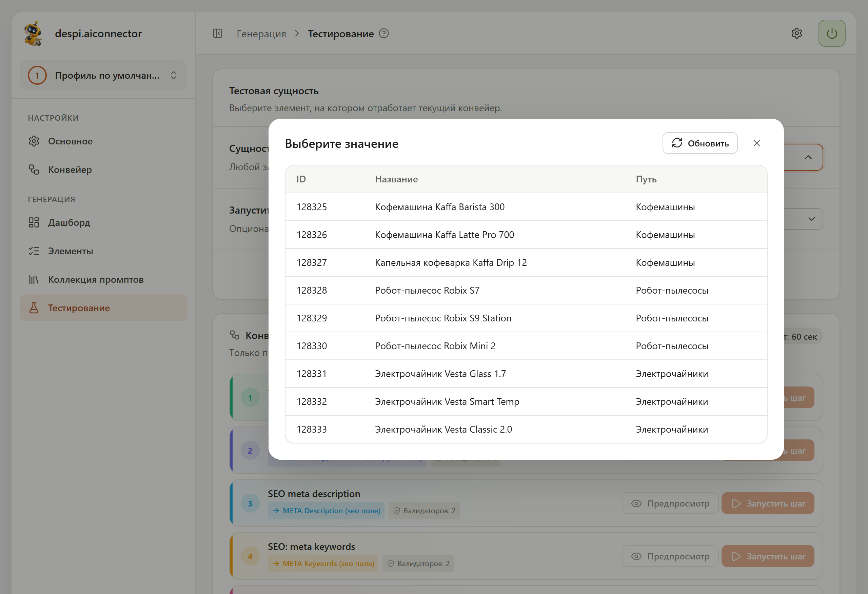This screenshot has width=868, height=594.
Task: Click step number 3 badge
Action: pyautogui.click(x=250, y=503)
